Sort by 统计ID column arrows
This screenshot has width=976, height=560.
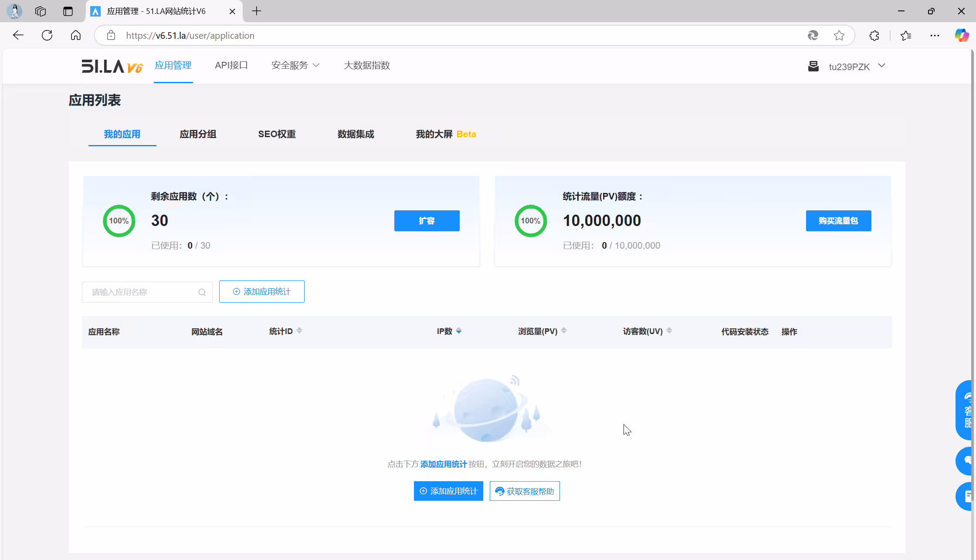299,331
